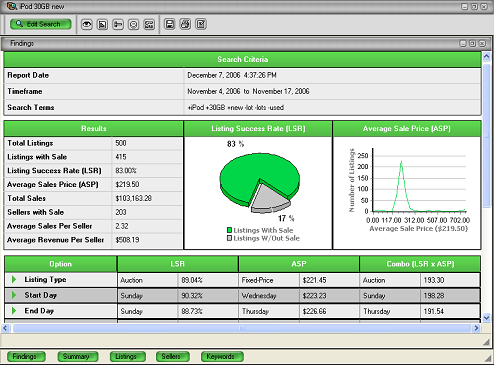Click the Total Listings value 500
Image resolution: width=494 pixels, height=365 pixels.
[121, 143]
